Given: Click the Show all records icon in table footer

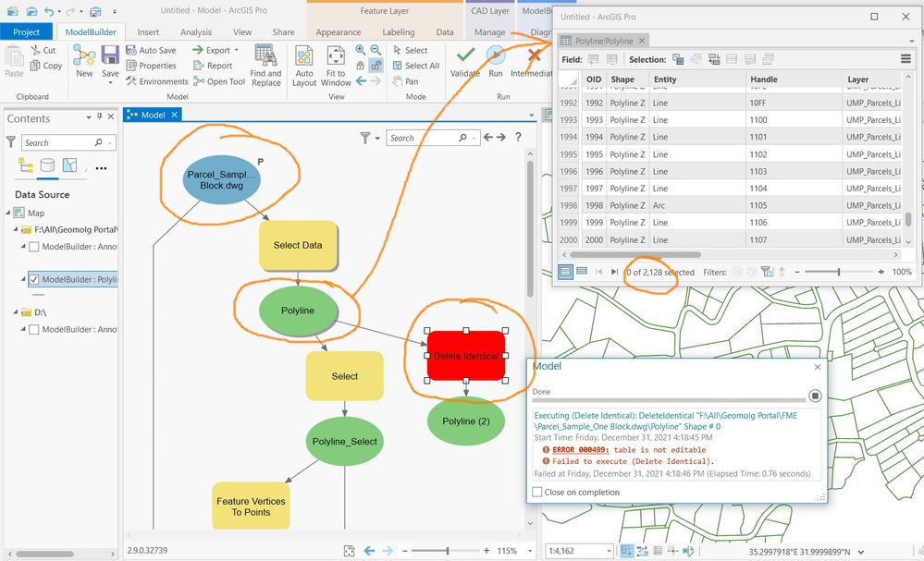Looking at the screenshot, I should click(x=566, y=272).
